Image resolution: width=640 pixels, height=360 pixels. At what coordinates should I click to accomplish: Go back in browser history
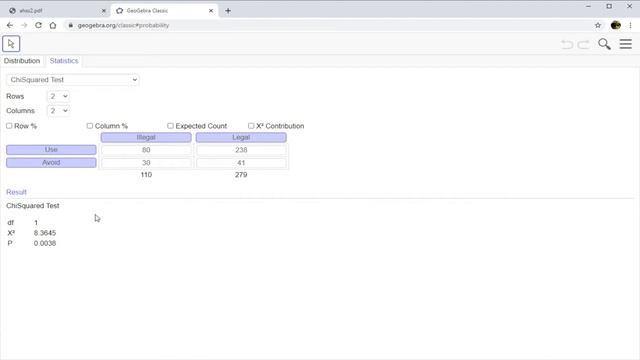tap(10, 25)
